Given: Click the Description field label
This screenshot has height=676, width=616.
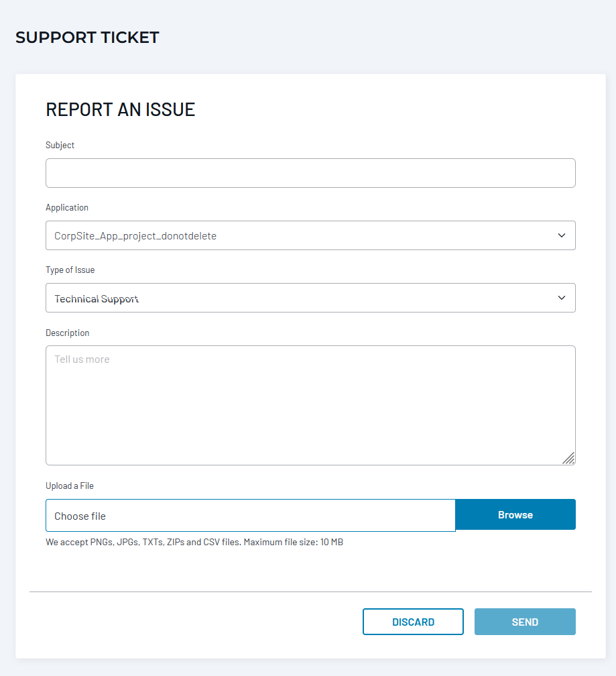Looking at the screenshot, I should (67, 333).
